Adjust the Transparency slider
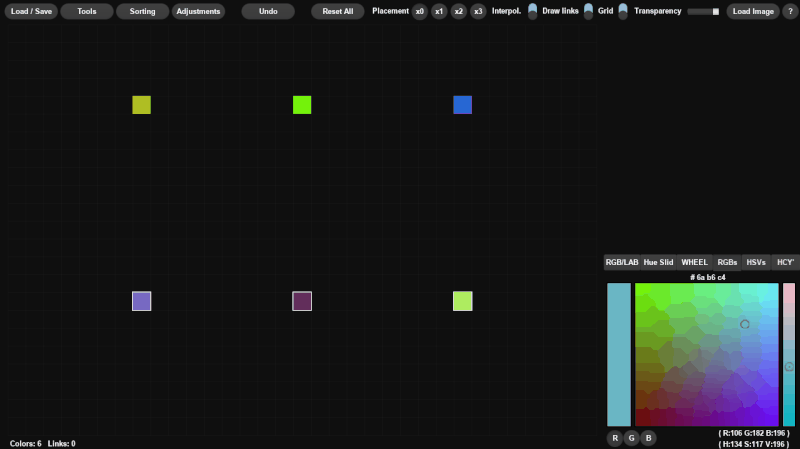Viewport: 800px width, 449px height. click(704, 11)
